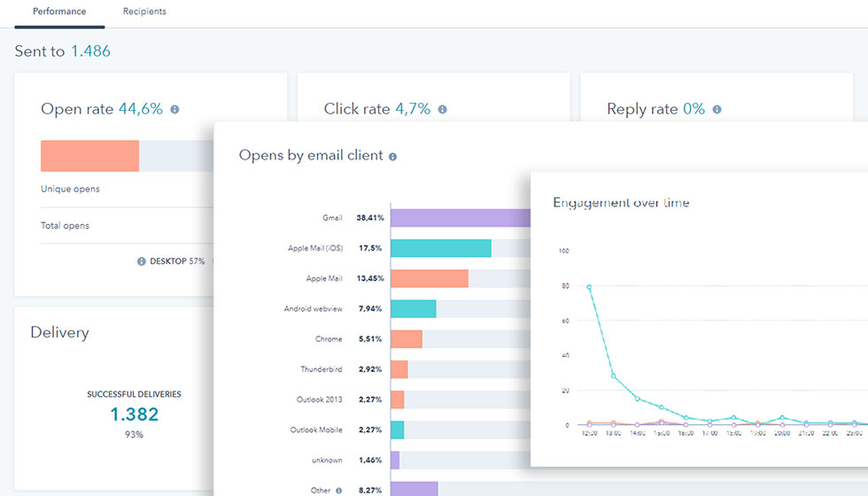Click the second data point on teal line
This screenshot has height=496, width=868.
pos(613,376)
